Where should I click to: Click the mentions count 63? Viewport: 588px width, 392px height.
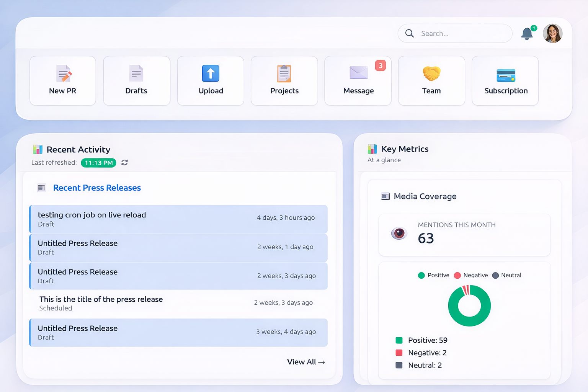[426, 238]
